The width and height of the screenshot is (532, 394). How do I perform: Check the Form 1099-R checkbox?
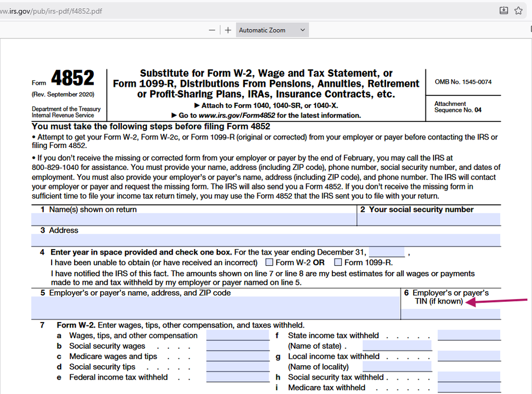[338, 262]
